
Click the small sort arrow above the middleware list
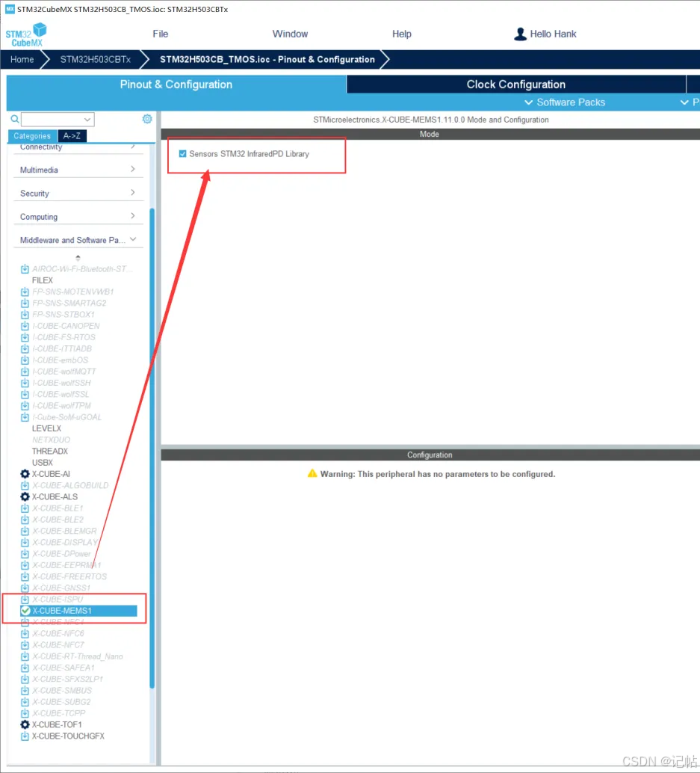(78, 257)
